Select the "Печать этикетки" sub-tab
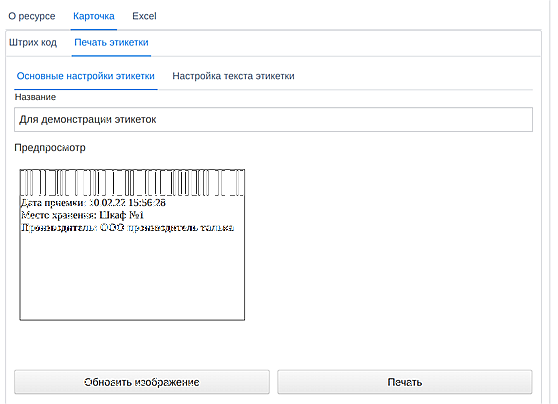Screen dimensions: 558x404 111,43
